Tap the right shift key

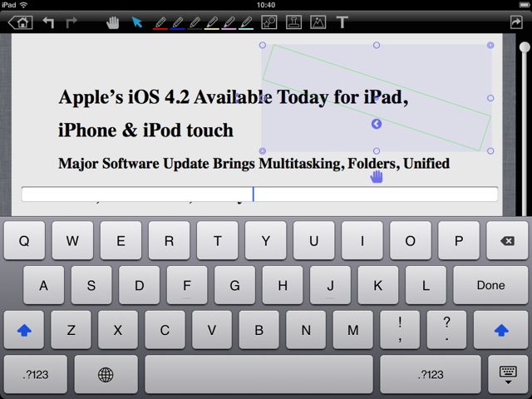coord(500,330)
